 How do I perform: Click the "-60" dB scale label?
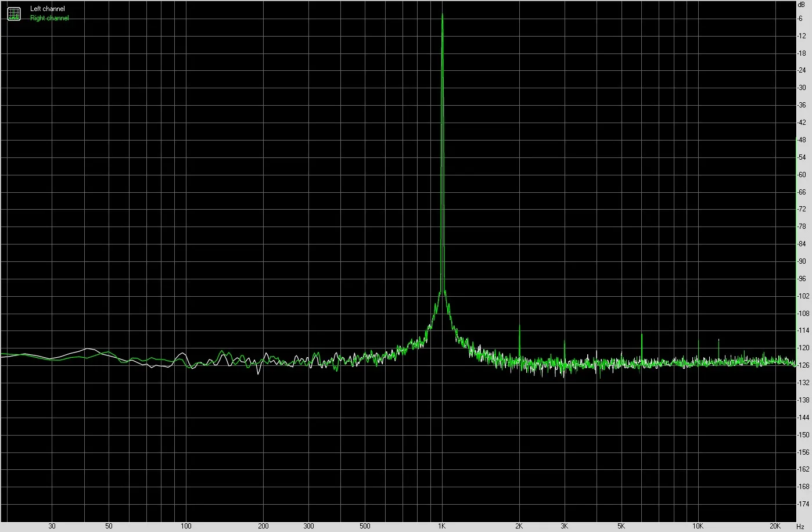click(802, 175)
